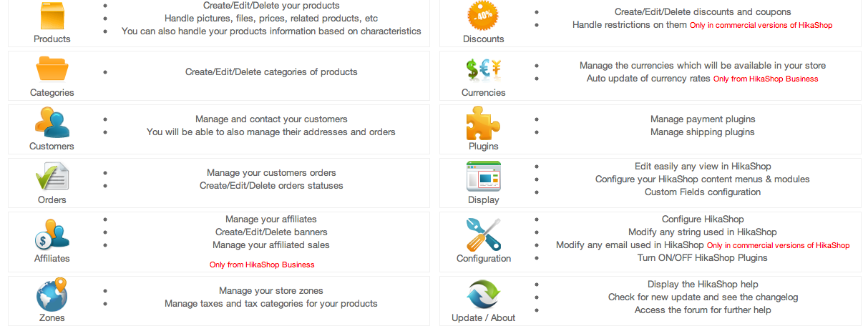Open the Products box icon
Image resolution: width=868 pixels, height=331 pixels.
pos(52,16)
